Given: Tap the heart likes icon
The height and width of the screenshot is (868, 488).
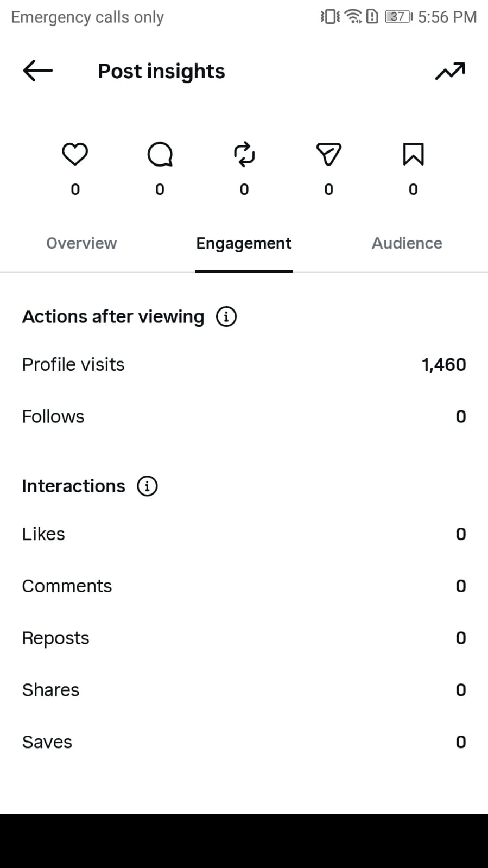Looking at the screenshot, I should (x=75, y=154).
